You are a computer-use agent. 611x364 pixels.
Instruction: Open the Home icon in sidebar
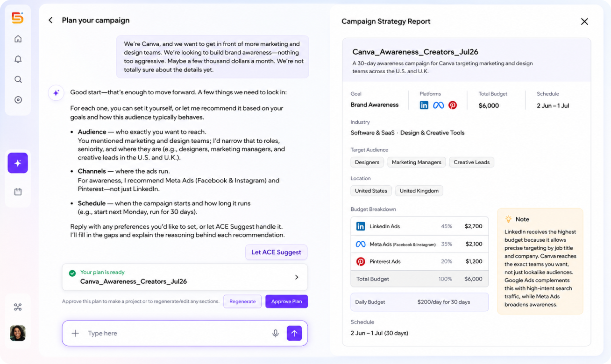pos(18,39)
